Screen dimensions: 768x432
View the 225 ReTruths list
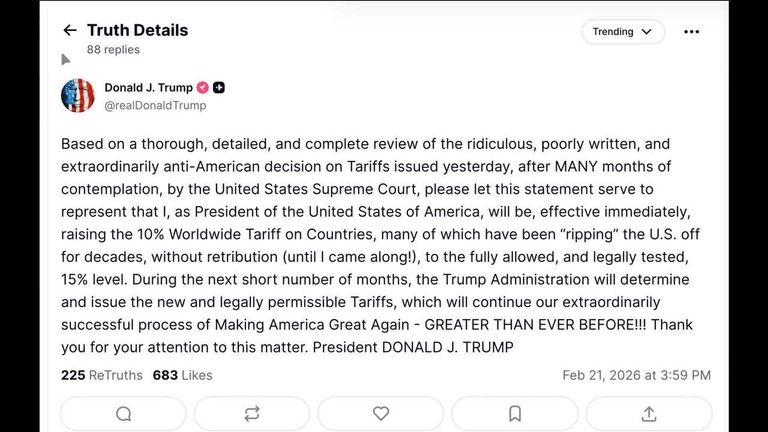point(100,375)
